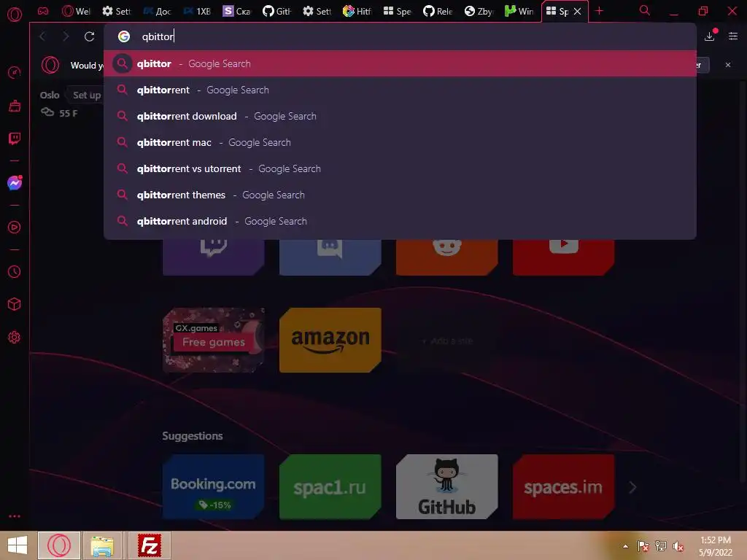747x560 pixels.
Task: Switch to the 'Wel' Opera tab
Action: (76, 11)
